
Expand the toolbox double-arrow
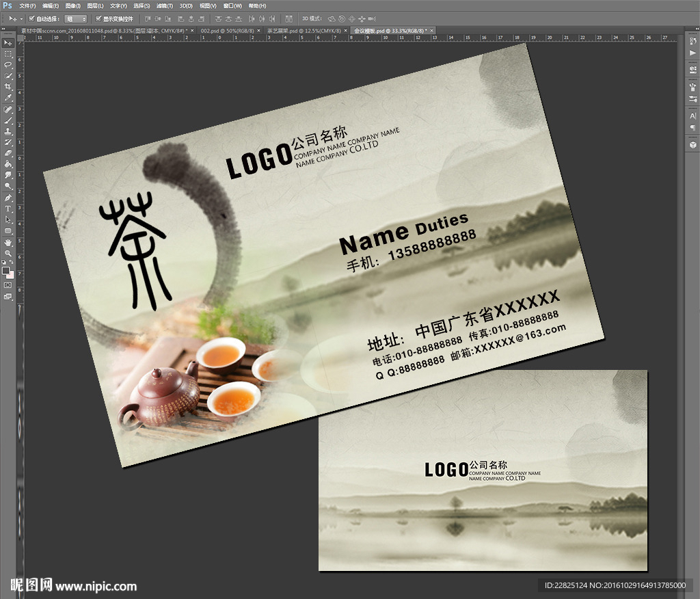(x=3, y=29)
